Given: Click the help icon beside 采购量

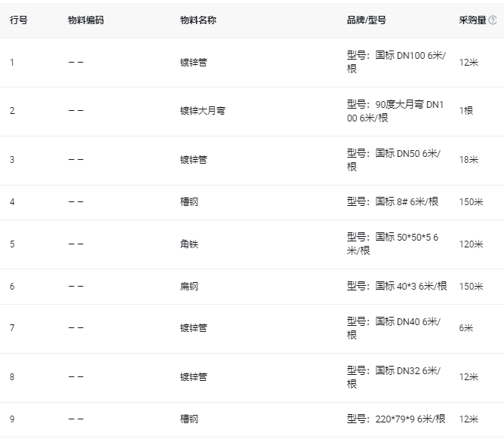Looking at the screenshot, I should 493,20.
